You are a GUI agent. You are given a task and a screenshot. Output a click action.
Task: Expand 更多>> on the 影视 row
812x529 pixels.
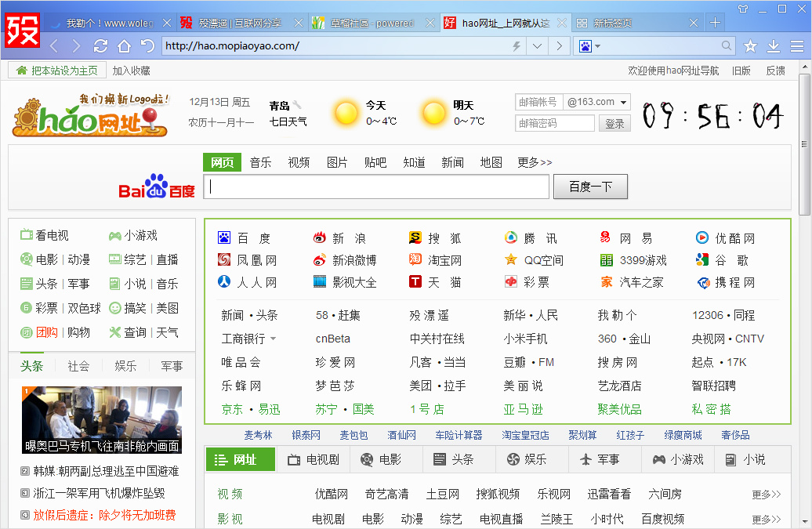766,519
